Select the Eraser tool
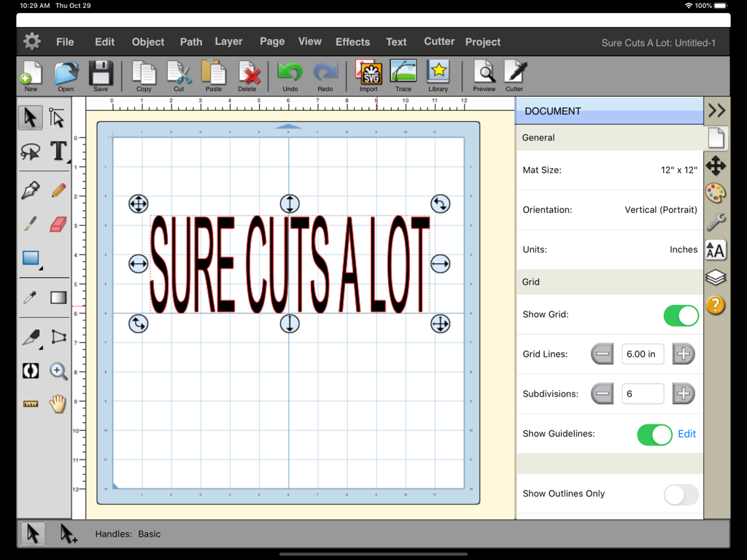This screenshot has width=747, height=560. 59,224
